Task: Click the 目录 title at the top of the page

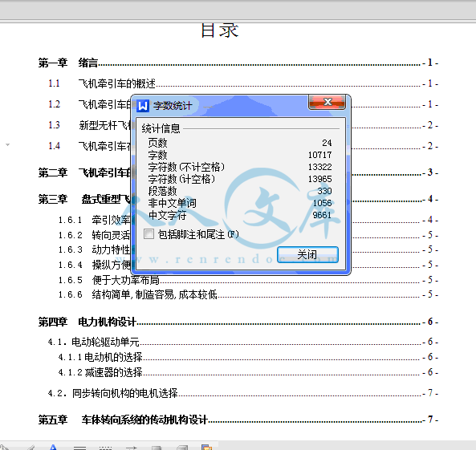Action: tap(220, 30)
